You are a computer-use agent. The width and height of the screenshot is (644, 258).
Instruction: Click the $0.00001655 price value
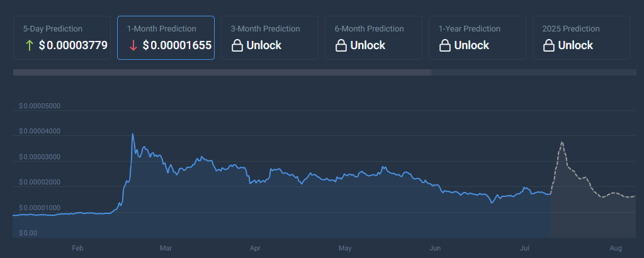tap(177, 45)
